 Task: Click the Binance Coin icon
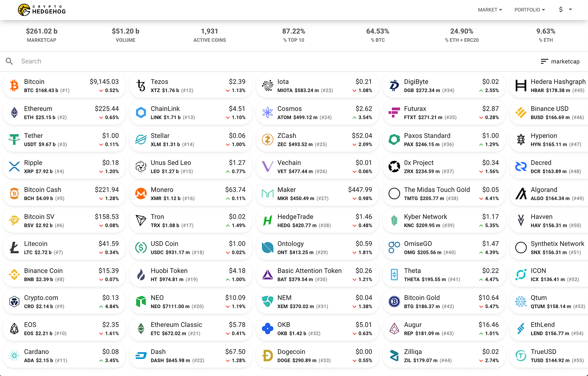point(14,275)
